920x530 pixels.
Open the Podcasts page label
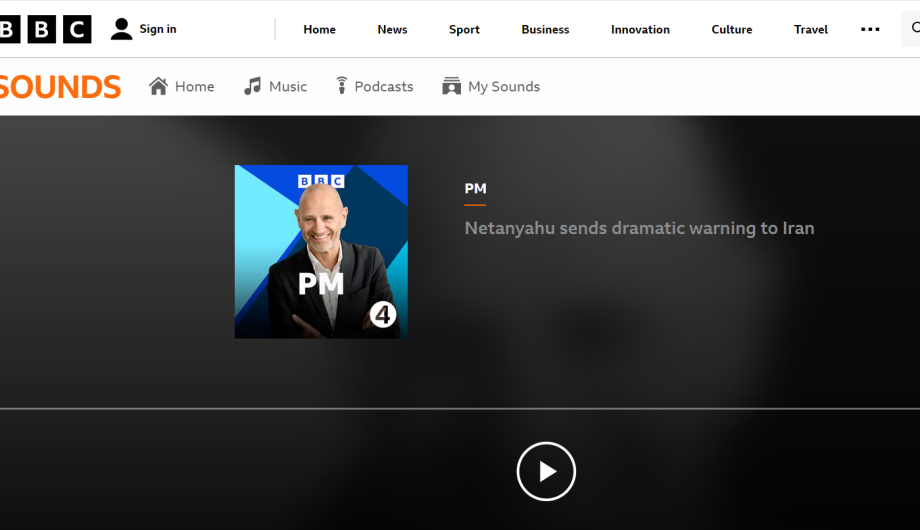click(x=384, y=87)
